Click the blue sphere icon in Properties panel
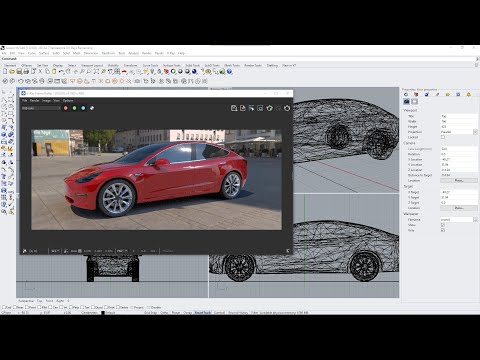This screenshot has height=360, width=480. tap(427, 95)
